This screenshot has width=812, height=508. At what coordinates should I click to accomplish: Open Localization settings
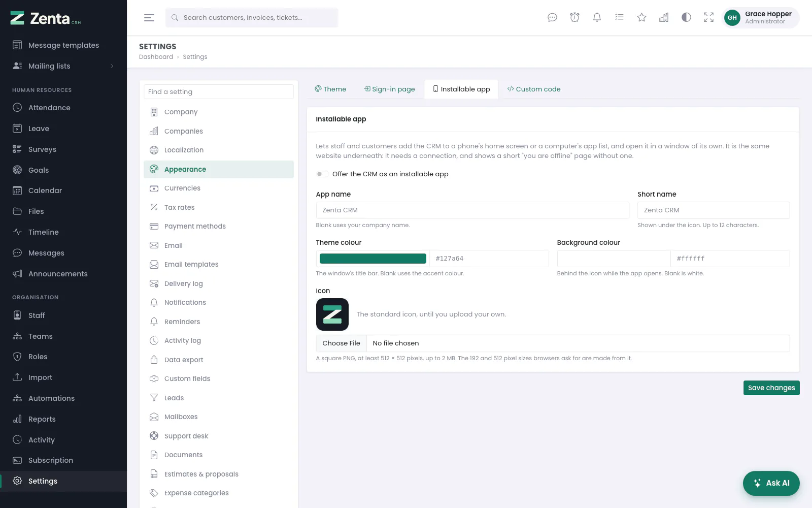pyautogui.click(x=219, y=150)
